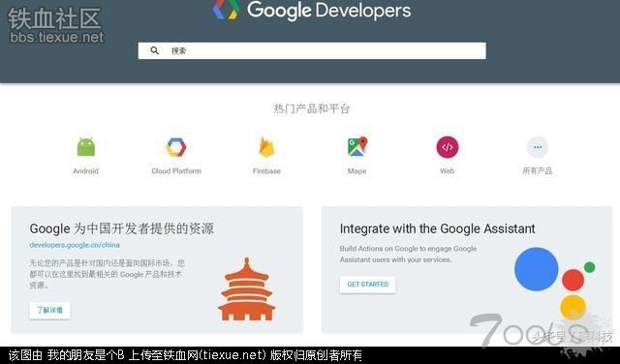Image resolution: width=620 pixels, height=364 pixels.
Task: Click Integrate with the Google Assistant heading
Action: (437, 228)
